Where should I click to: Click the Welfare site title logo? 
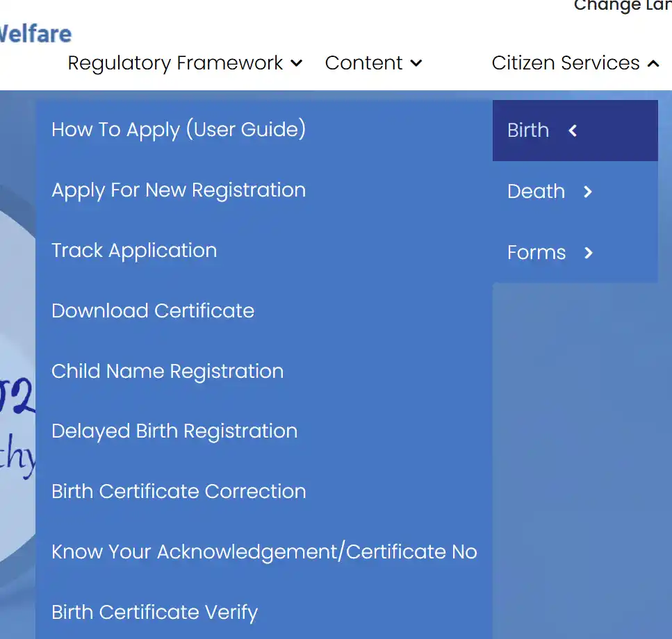[35, 34]
